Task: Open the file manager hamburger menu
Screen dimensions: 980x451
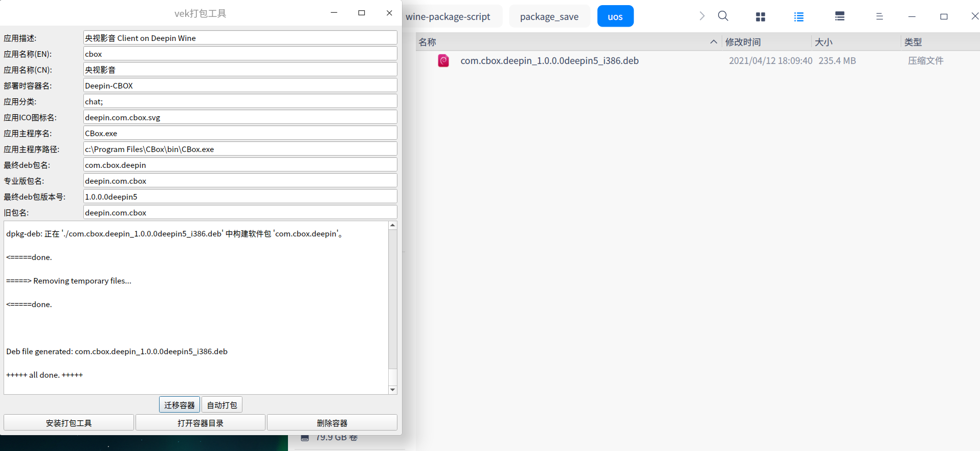Action: coord(879,16)
